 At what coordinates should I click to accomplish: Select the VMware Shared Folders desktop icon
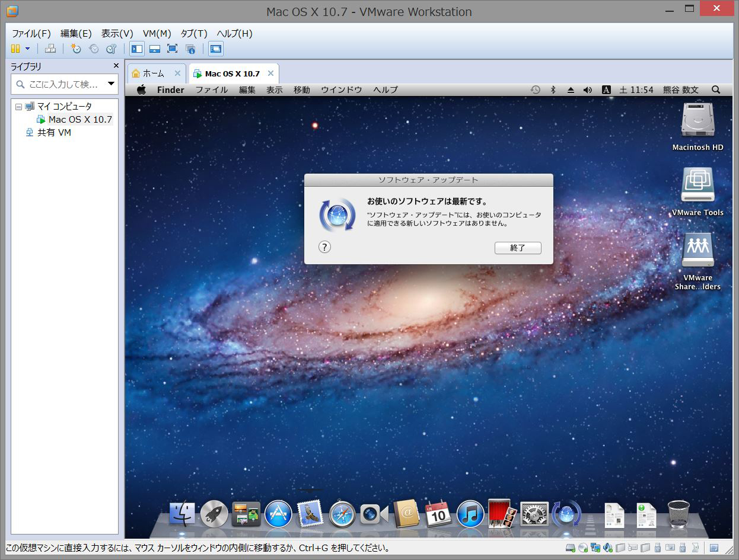tap(697, 261)
